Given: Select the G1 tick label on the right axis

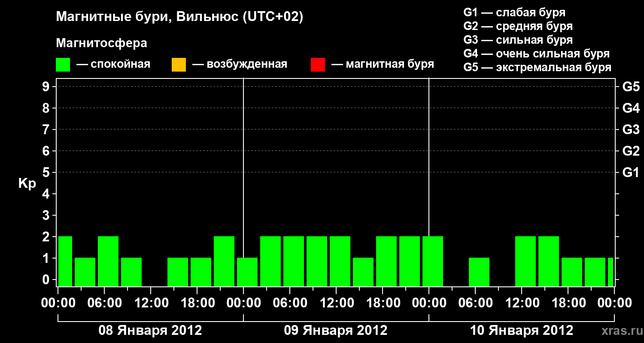Looking at the screenshot, I should (x=631, y=173).
